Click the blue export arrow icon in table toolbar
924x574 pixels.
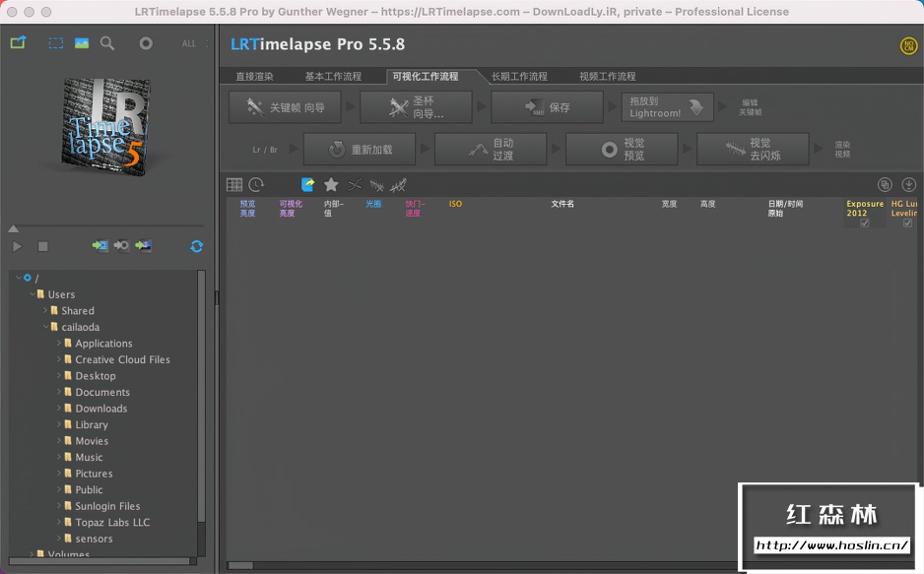tap(308, 185)
